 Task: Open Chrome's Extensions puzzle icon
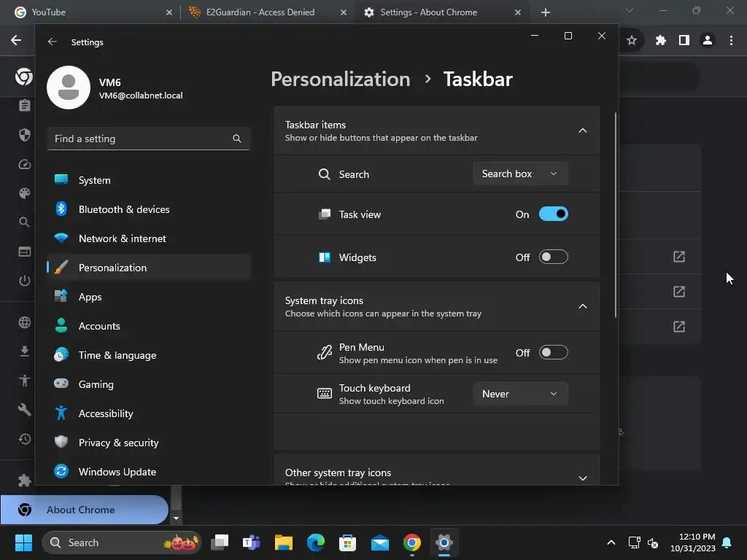661,41
